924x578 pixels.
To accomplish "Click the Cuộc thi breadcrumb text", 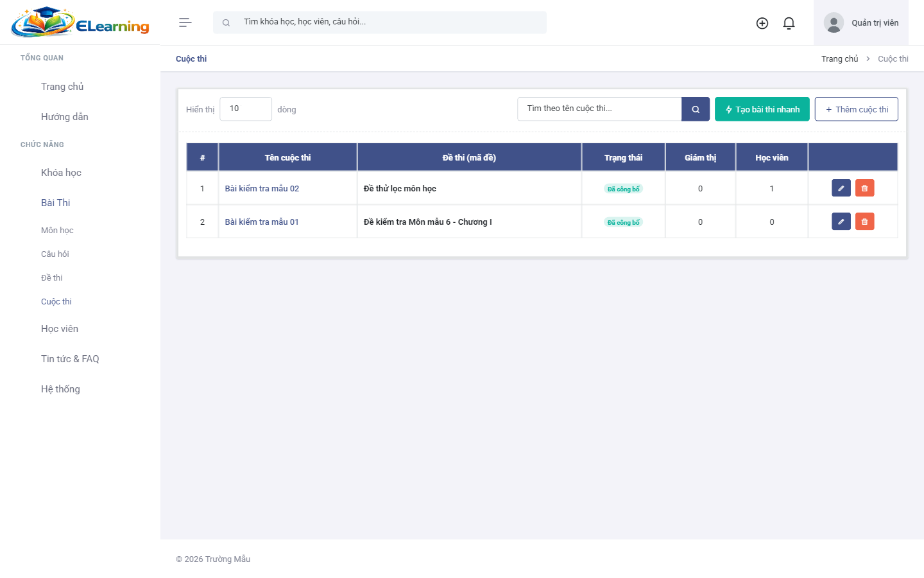I will click(893, 59).
